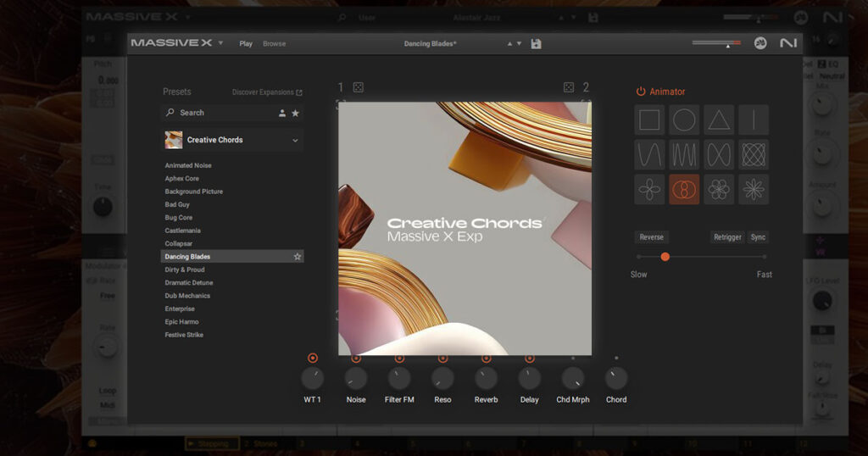Toggle the Animator power button

pos(641,92)
